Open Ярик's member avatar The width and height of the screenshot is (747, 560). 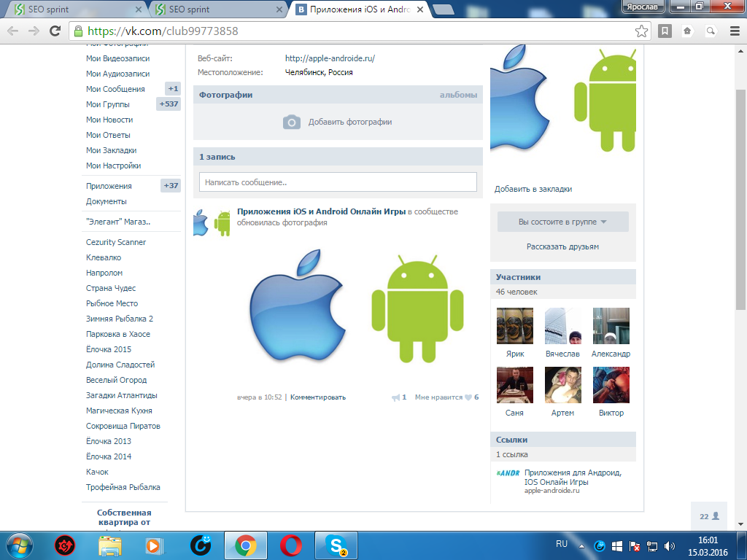click(515, 326)
